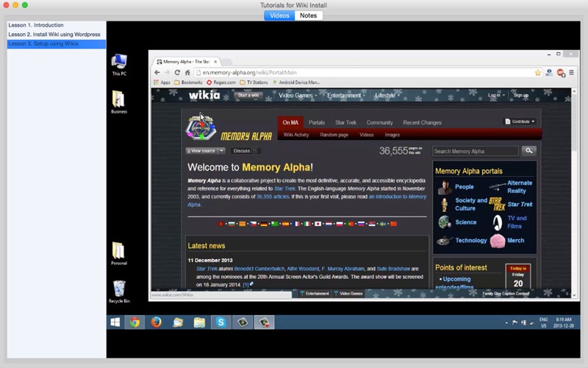Open the Rogers.com bookmark
Image resolution: width=588 pixels, height=368 pixels.
click(x=221, y=82)
